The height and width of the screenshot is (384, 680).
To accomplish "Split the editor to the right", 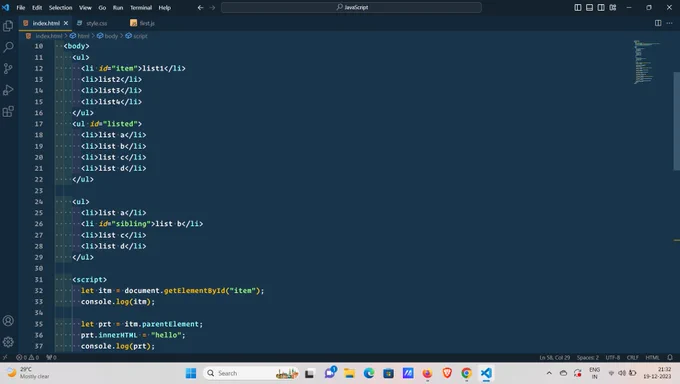I will click(658, 23).
